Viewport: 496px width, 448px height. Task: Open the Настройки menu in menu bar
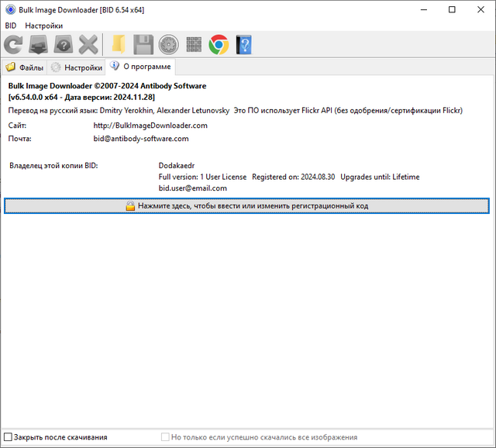tap(44, 26)
